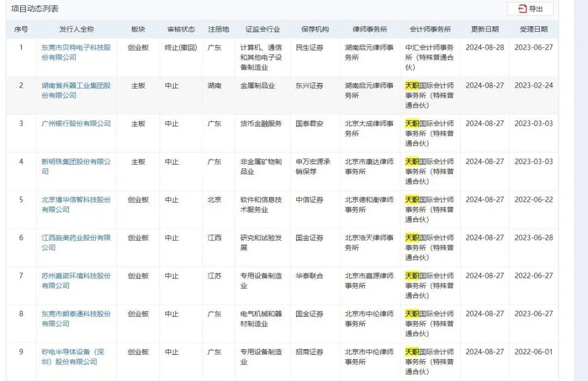Click the 更新日期 column header
The width and height of the screenshot is (588, 381).
point(485,29)
